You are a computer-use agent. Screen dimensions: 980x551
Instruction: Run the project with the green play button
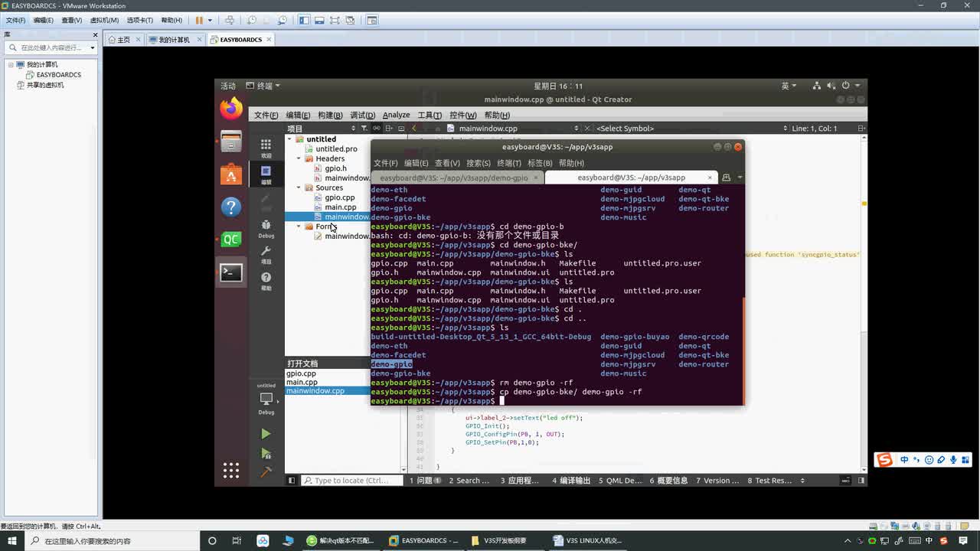tap(266, 434)
